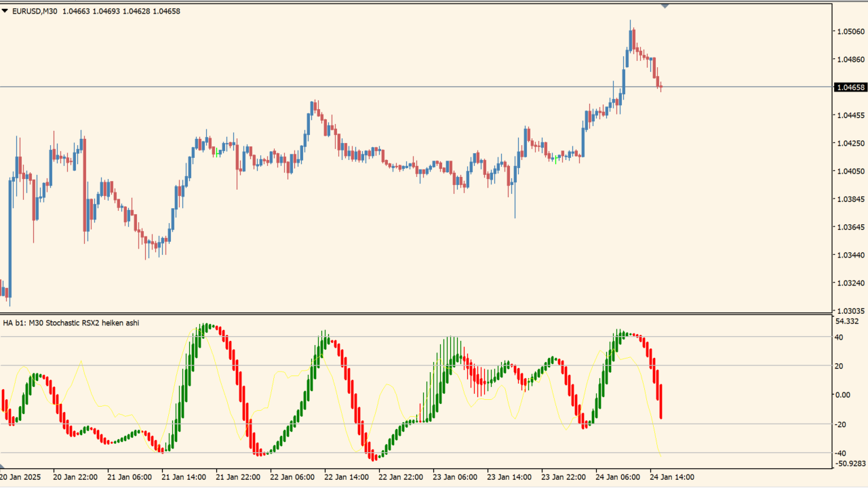Click the 20 Jan 22:00 time label
Image resolution: width=868 pixels, height=488 pixels.
tap(75, 477)
